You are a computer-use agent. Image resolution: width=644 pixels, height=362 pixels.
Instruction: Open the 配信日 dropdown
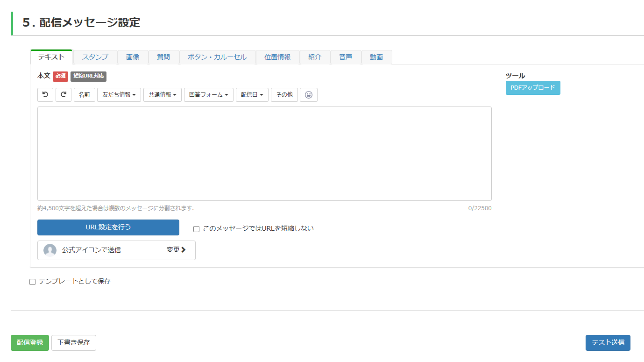(x=252, y=95)
